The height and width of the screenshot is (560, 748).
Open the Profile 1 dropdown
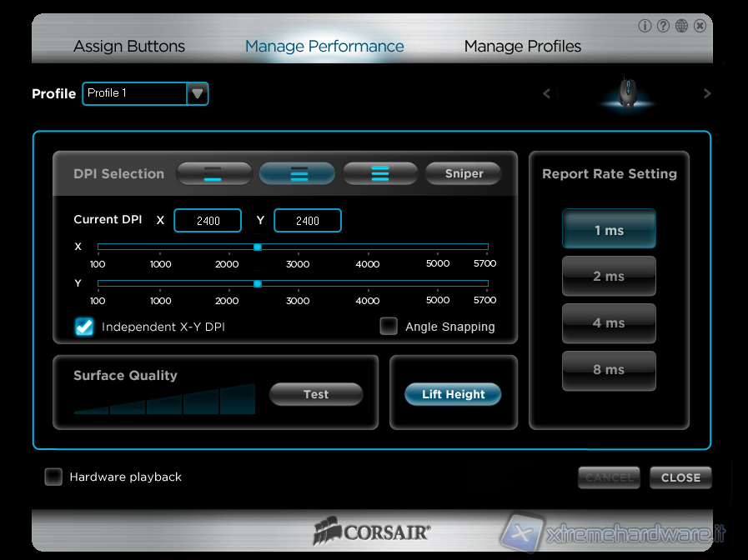198,93
